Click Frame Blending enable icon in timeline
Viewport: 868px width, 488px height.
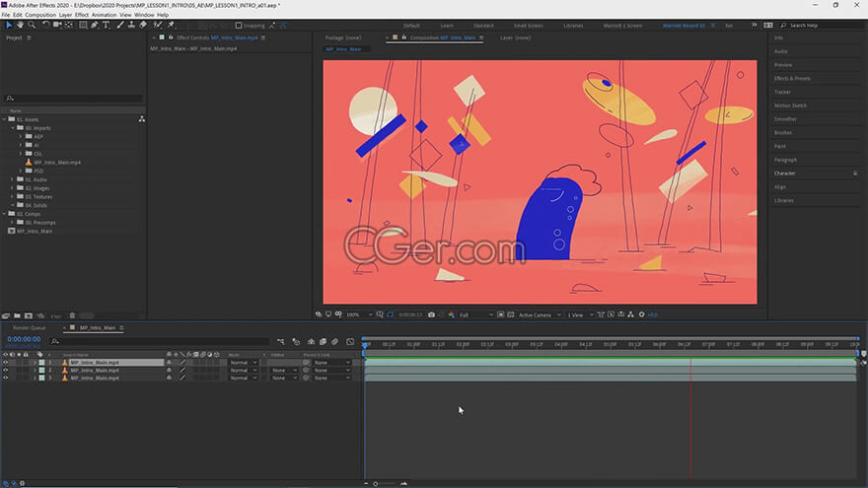point(323,342)
